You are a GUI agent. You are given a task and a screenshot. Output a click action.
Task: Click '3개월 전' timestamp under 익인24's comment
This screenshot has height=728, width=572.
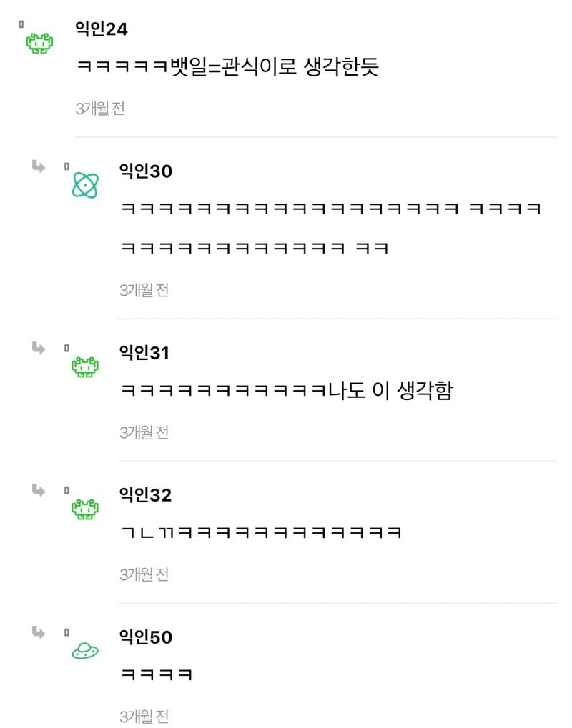tap(99, 109)
